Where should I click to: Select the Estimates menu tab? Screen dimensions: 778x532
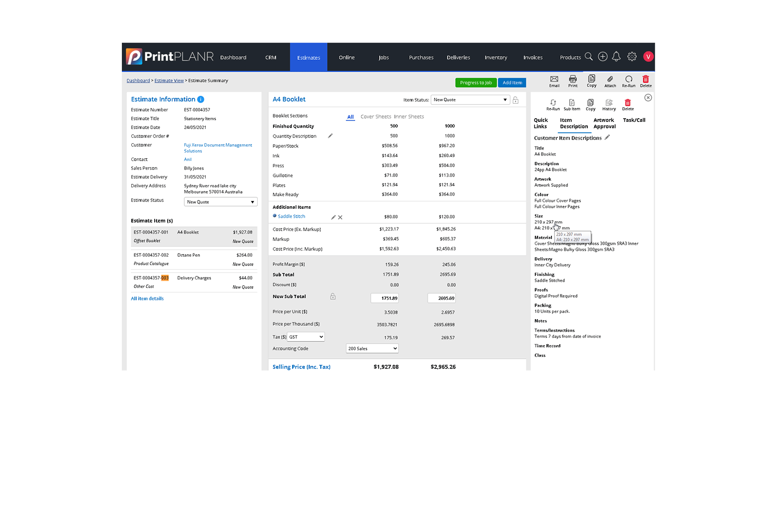coord(309,58)
